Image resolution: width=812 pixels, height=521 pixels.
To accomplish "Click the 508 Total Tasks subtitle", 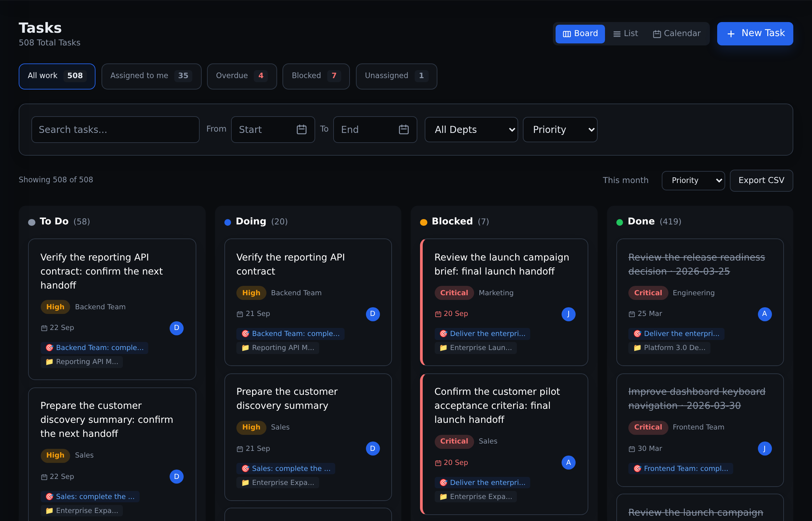I will tap(49, 43).
